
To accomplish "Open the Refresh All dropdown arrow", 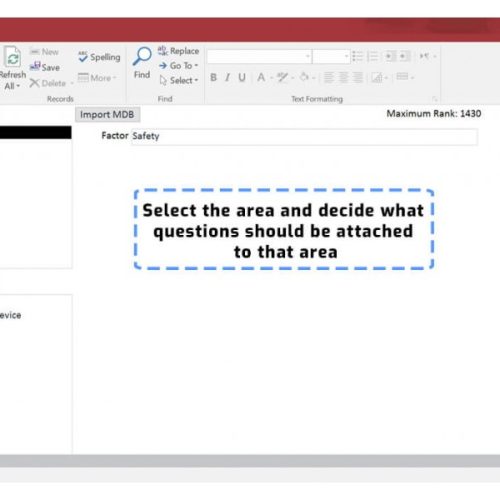I will [x=18, y=86].
